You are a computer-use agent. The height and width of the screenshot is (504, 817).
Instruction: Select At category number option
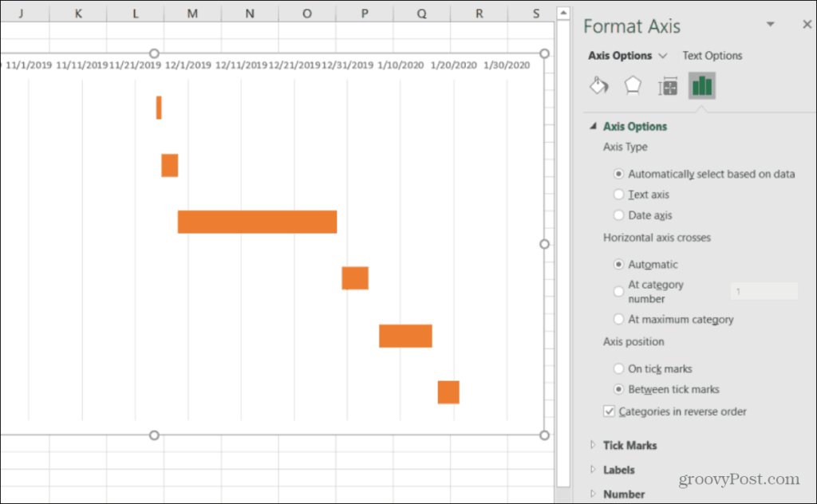pos(618,292)
